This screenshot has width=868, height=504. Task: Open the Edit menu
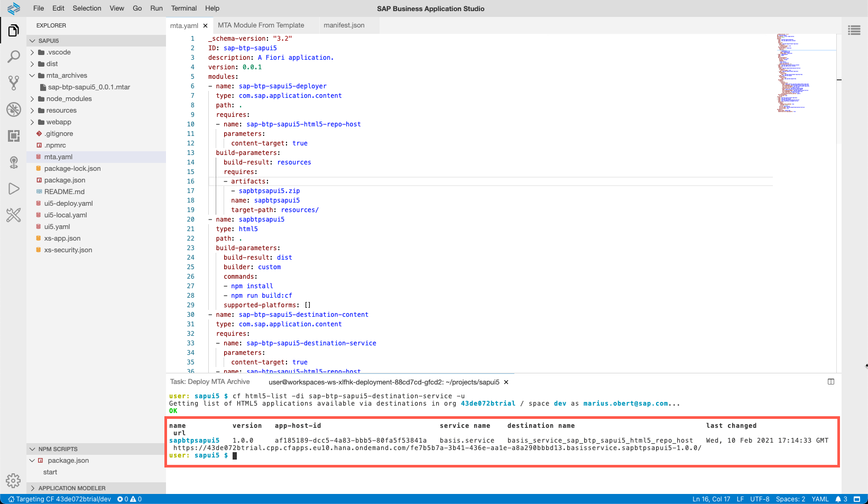pyautogui.click(x=59, y=8)
